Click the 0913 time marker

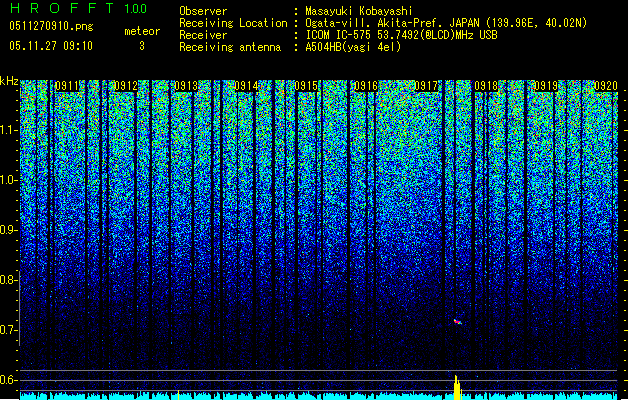186,86
